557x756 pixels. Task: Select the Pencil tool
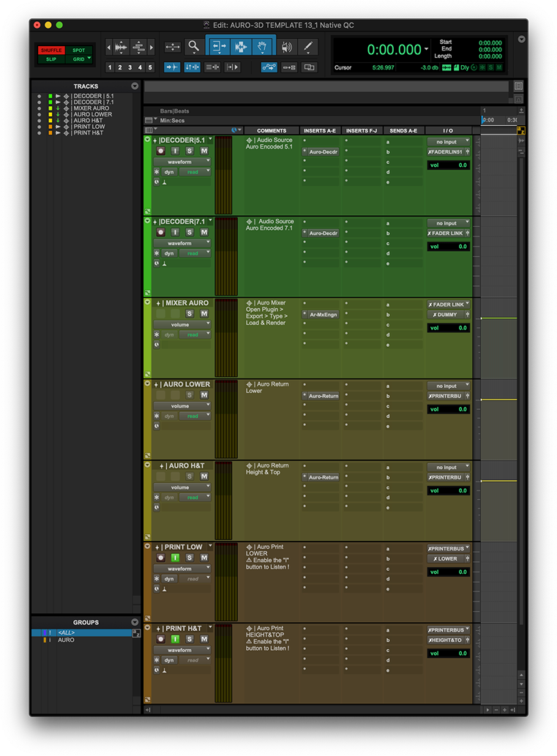tap(308, 46)
